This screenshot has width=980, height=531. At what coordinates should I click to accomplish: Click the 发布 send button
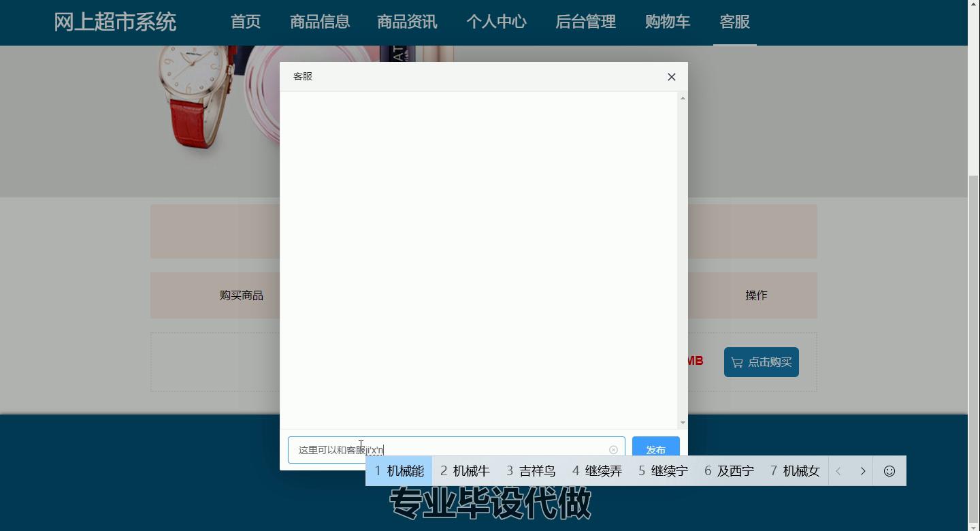point(655,448)
